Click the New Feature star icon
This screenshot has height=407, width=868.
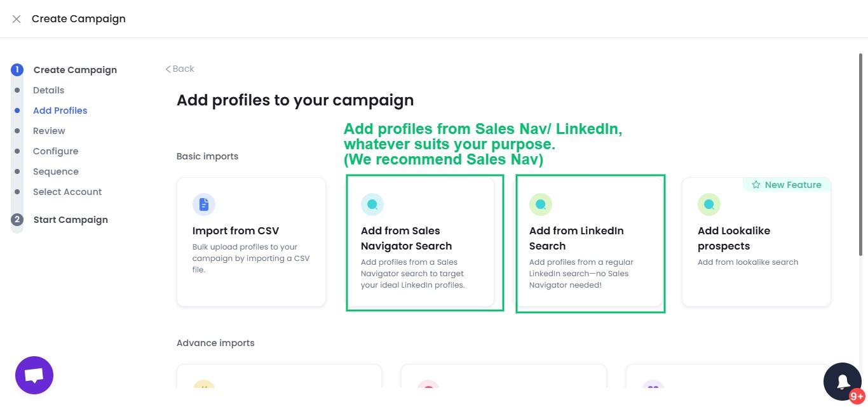(756, 184)
